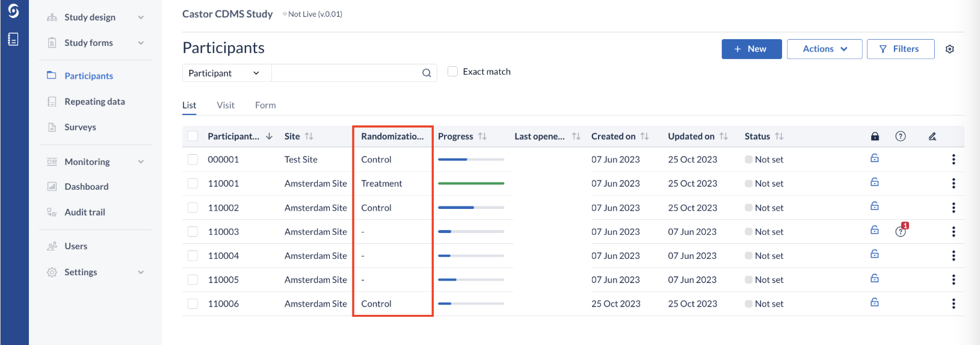The width and height of the screenshot is (980, 345).
Task: Click the Castor logo icon
Action: point(13,11)
